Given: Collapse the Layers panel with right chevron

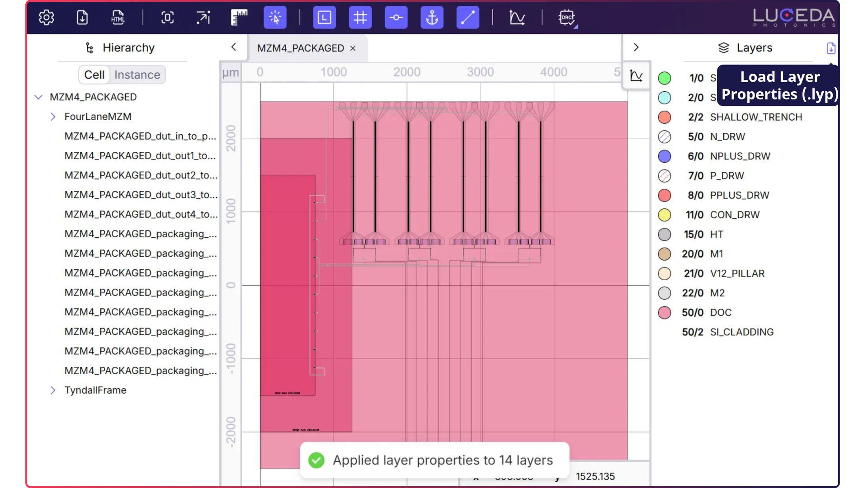Looking at the screenshot, I should pos(636,47).
